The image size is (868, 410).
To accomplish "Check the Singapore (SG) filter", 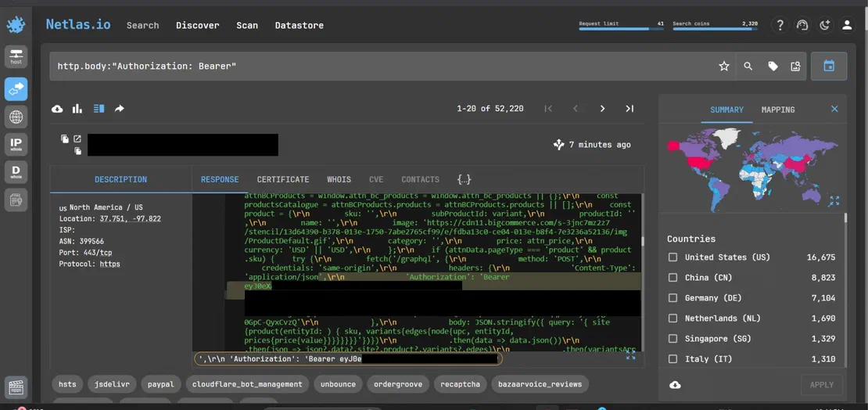I will (x=673, y=339).
